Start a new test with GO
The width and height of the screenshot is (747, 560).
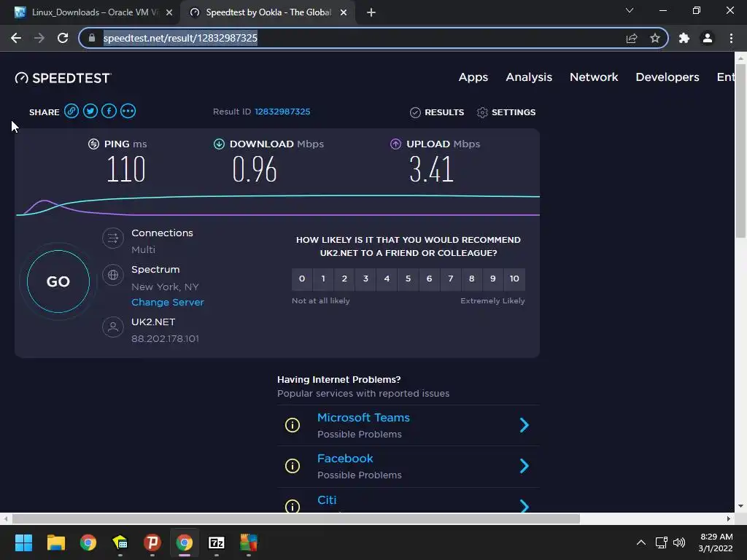(58, 281)
